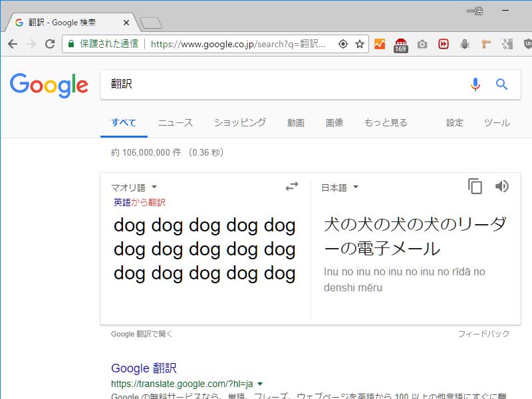Image resolution: width=532 pixels, height=399 pixels.
Task: Listen to the translation with speaker icon
Action: (x=502, y=186)
